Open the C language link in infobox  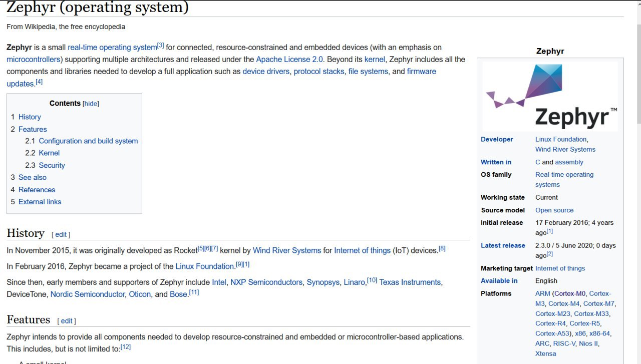pos(538,162)
